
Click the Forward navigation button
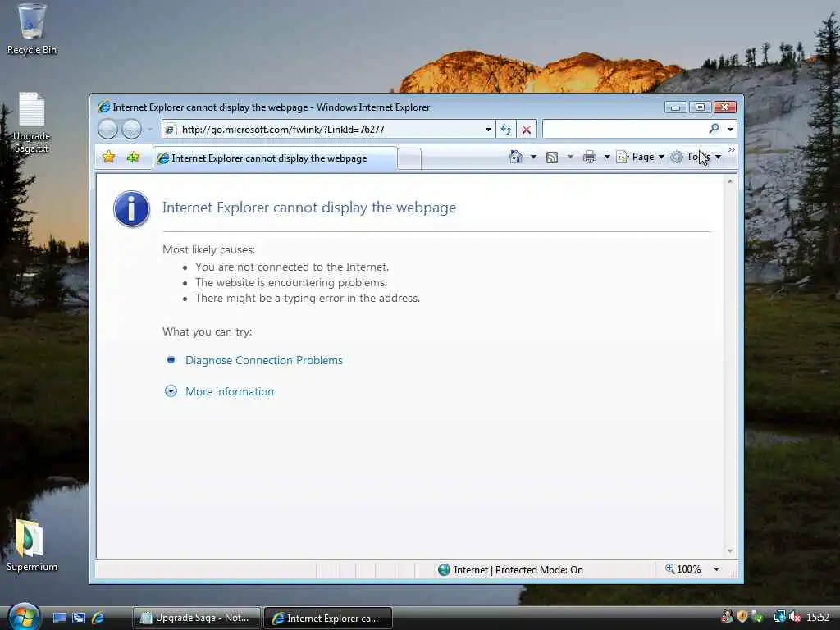coord(131,129)
